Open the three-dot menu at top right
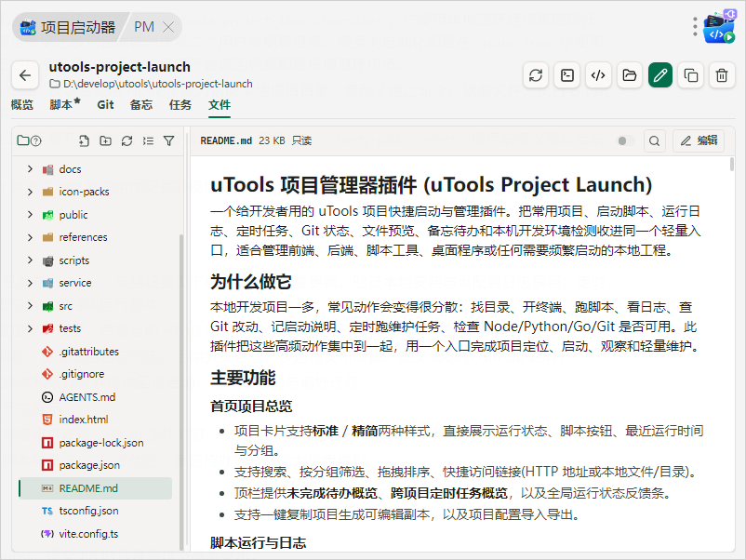Screen dimensions: 746x560 695,27
